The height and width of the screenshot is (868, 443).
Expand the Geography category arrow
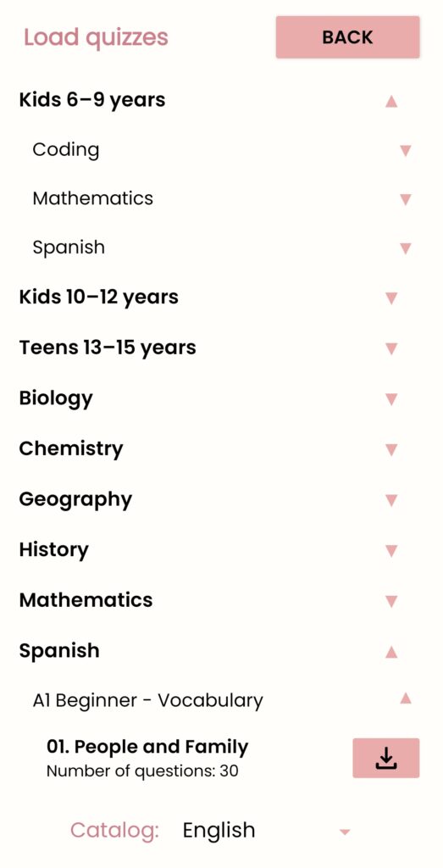[391, 500]
